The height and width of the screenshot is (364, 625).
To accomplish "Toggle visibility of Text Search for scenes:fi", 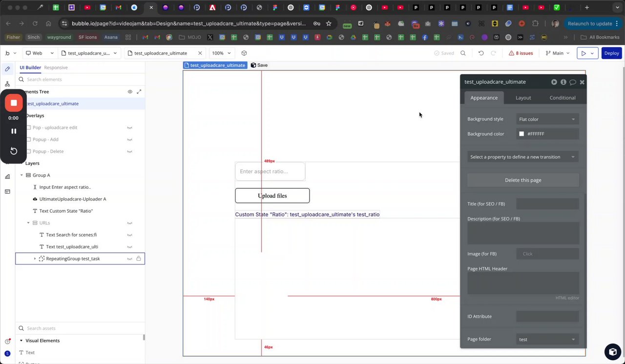I will [129, 235].
